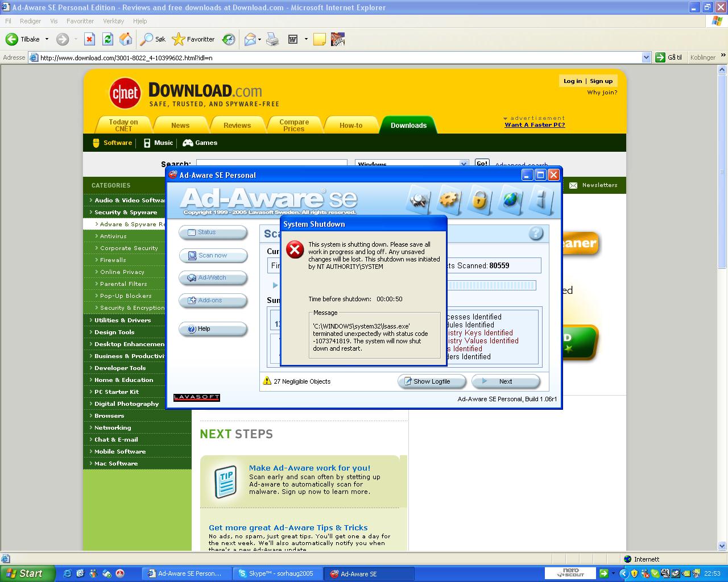Click the red round quick launch icon
728x582 pixels.
pos(119,573)
